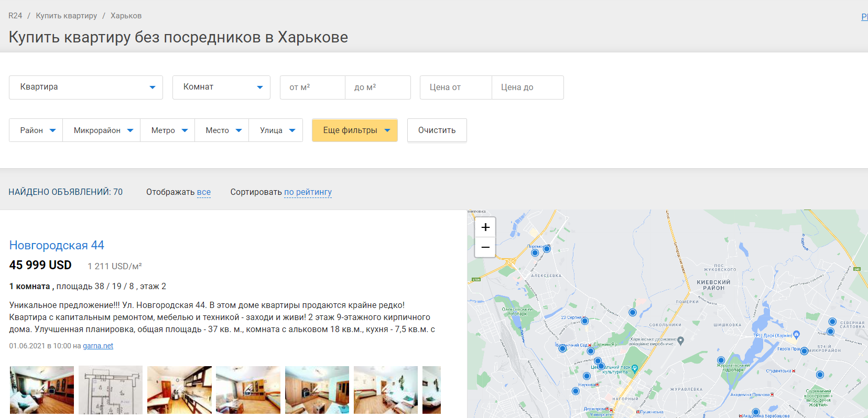The height and width of the screenshot is (418, 868).
Task: Click the 45 999 USD price text
Action: click(x=40, y=265)
